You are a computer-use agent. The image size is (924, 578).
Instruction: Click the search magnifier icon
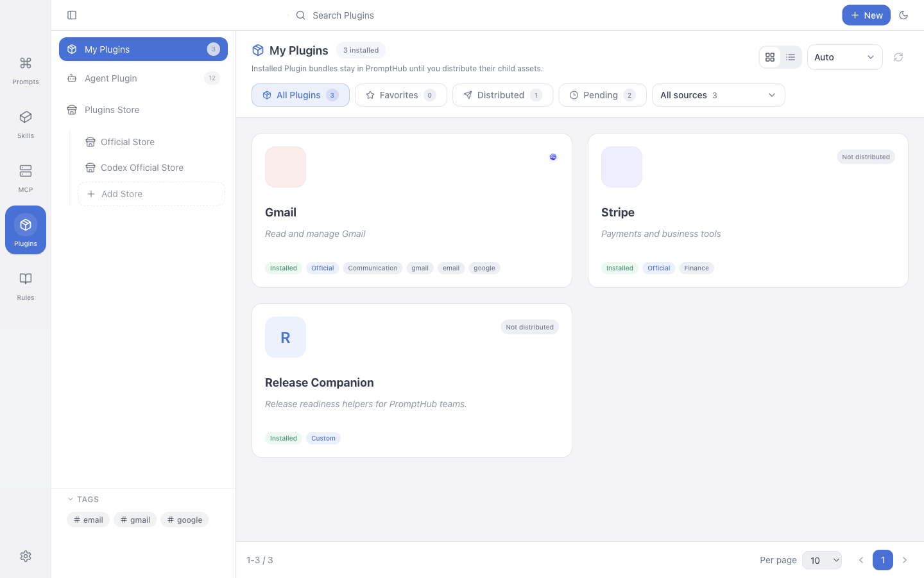(x=300, y=15)
